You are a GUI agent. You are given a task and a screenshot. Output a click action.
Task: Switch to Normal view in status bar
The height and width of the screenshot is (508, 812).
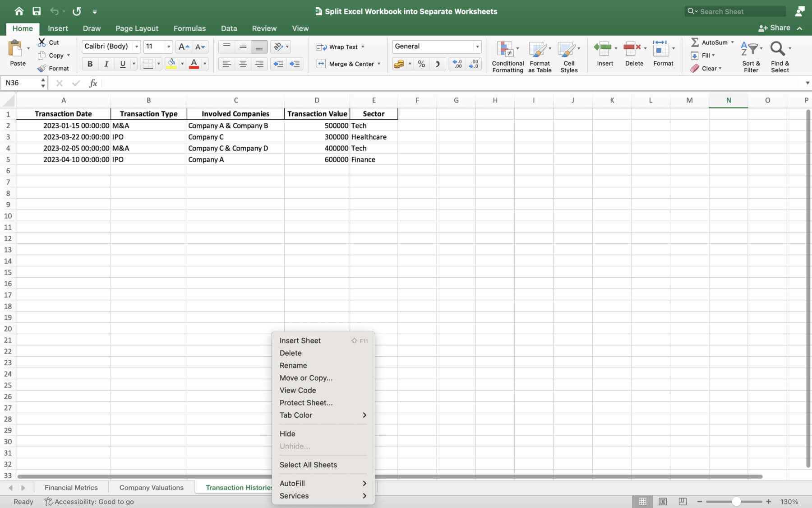point(642,502)
